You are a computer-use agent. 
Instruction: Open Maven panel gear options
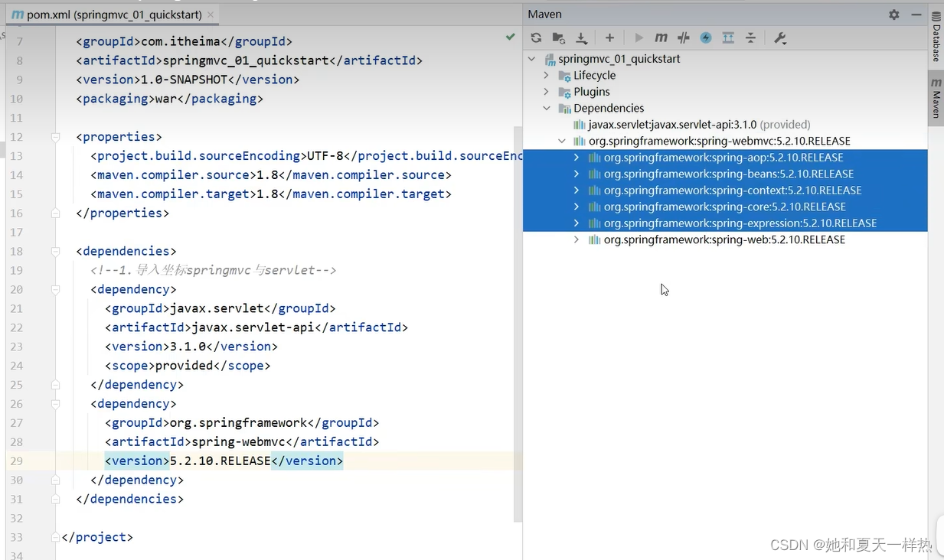tap(894, 15)
